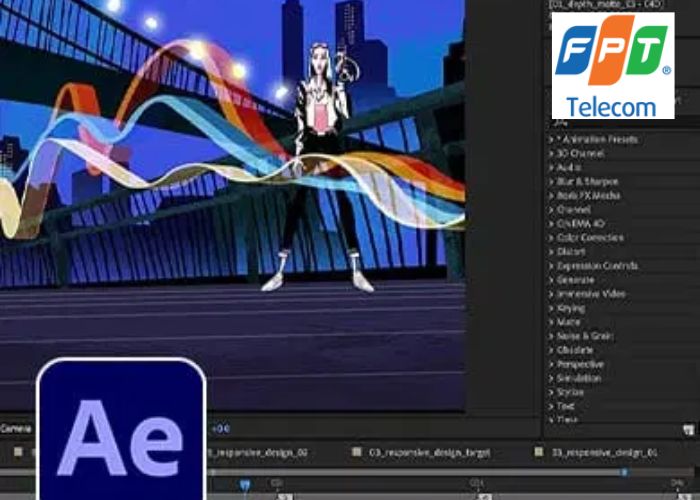Click the icon at effects panel bottom-right corner
This screenshot has width=700, height=500.
688,429
